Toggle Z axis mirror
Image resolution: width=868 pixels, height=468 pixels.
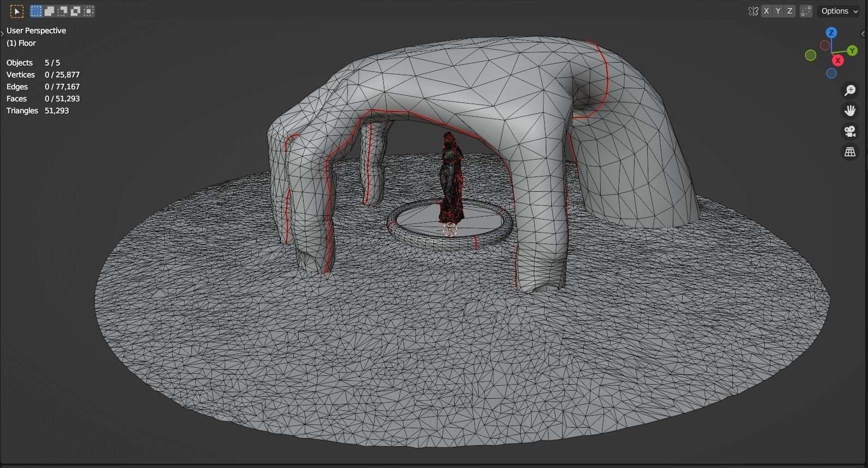click(789, 11)
